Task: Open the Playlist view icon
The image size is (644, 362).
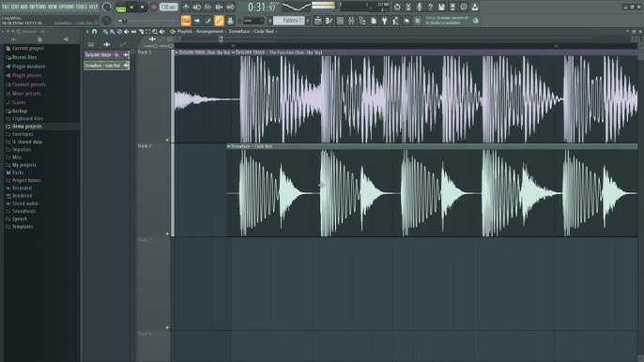Action: tap(318, 21)
